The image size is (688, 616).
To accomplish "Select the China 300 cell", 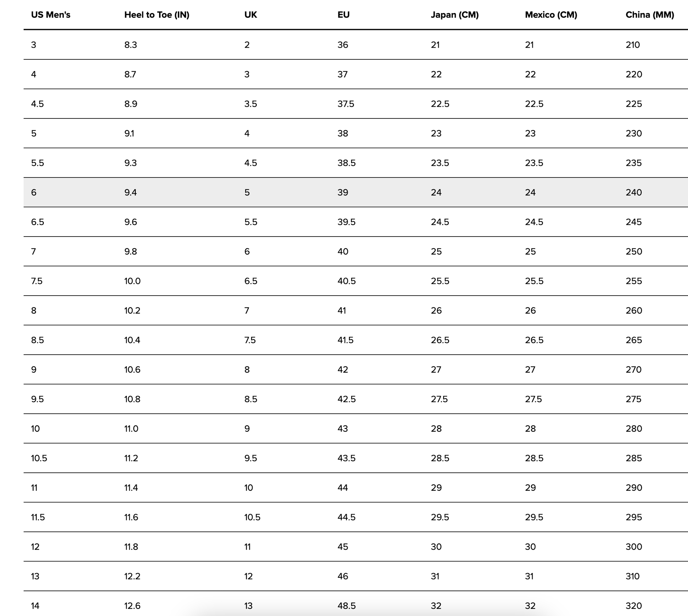I will point(634,547).
